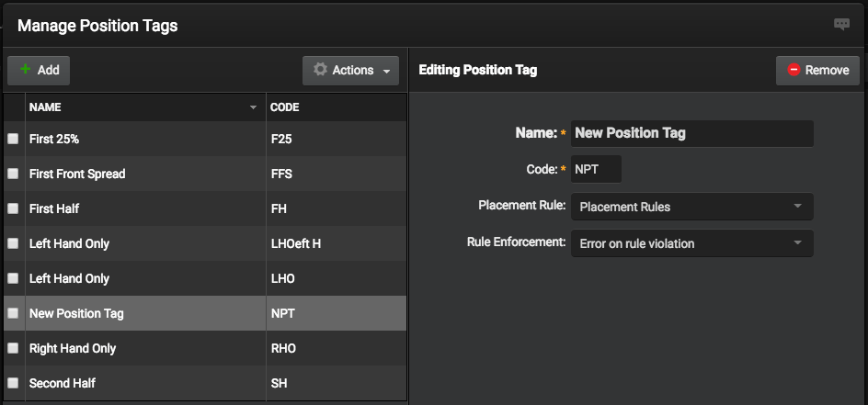
Task: Click the comment bubble icon in header
Action: pos(841,25)
